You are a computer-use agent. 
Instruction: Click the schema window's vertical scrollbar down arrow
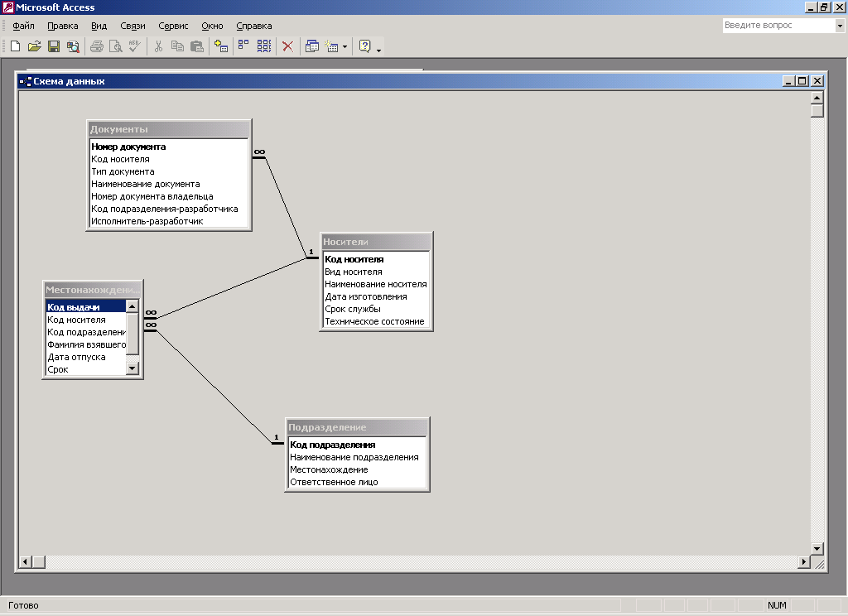[817, 548]
